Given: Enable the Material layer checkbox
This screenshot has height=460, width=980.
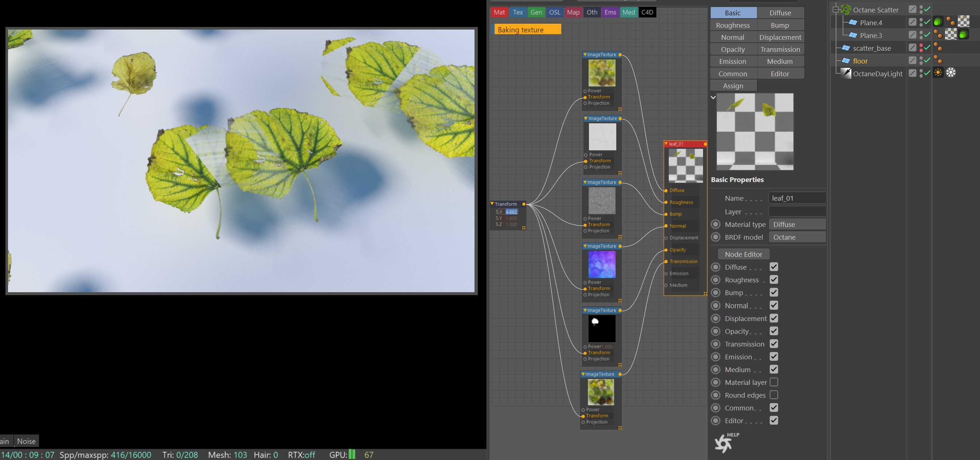Looking at the screenshot, I should pos(774,382).
